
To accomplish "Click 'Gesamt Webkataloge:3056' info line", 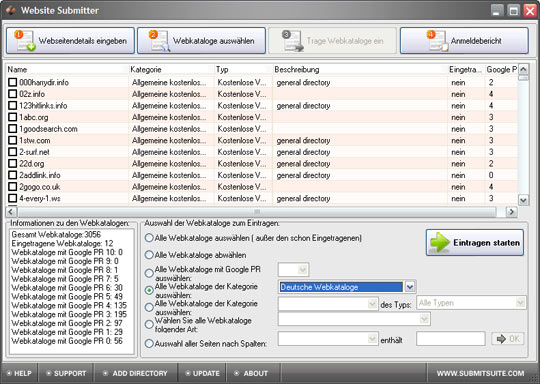I will 56,235.
